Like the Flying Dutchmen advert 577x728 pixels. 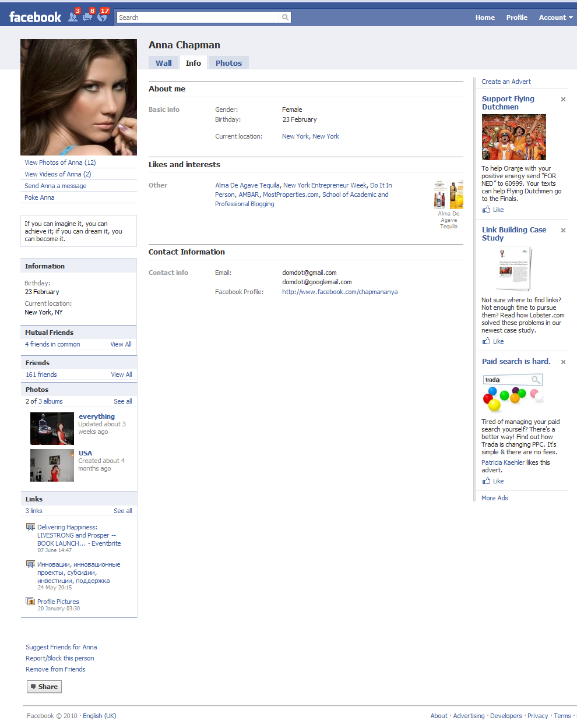point(493,210)
